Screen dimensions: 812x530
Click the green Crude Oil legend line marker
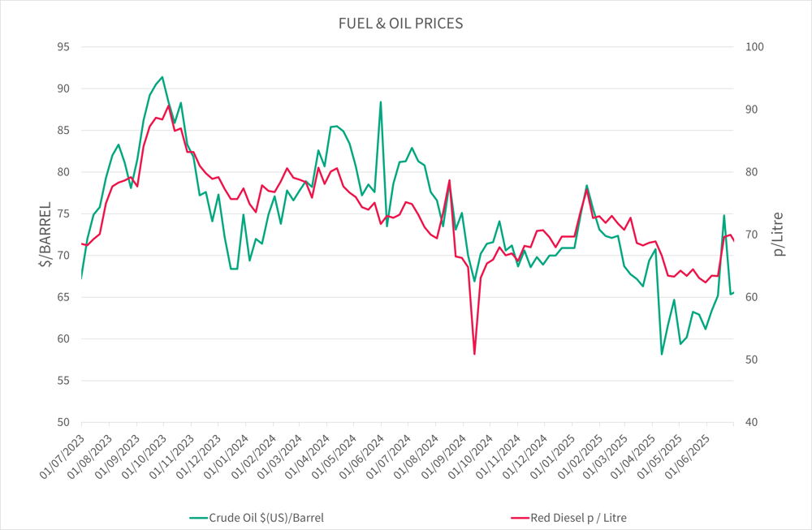coord(198,517)
